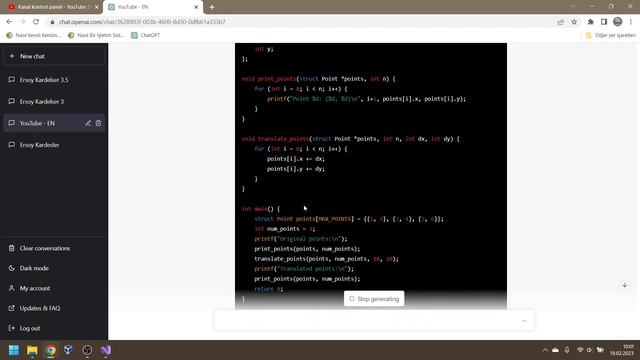Screen dimensions: 640x360
Task: Click the site lock icon in address bar
Action: [52, 22]
